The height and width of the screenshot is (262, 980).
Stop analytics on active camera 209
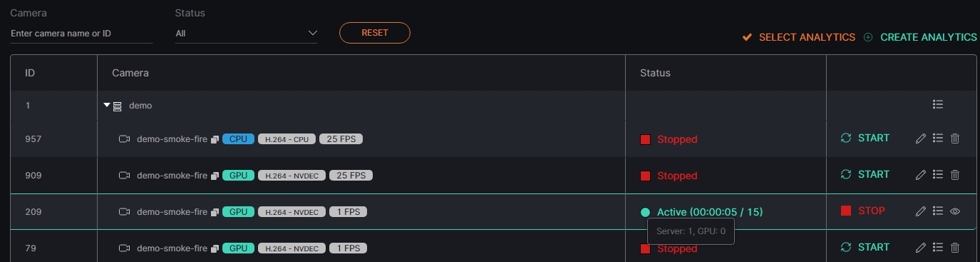(863, 211)
